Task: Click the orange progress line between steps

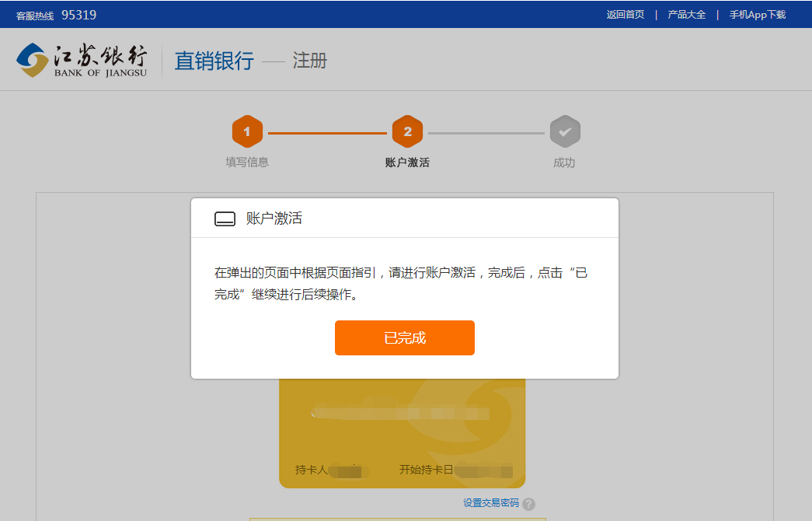Action: pos(327,133)
